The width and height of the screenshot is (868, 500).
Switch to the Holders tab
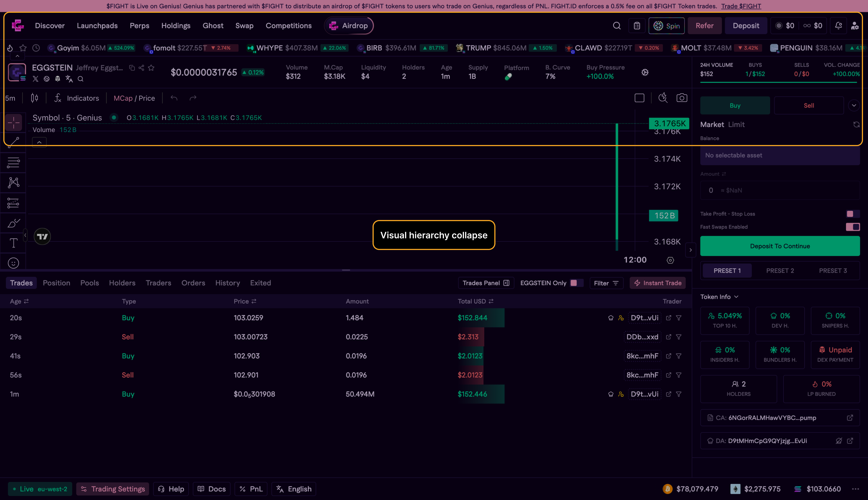click(122, 283)
